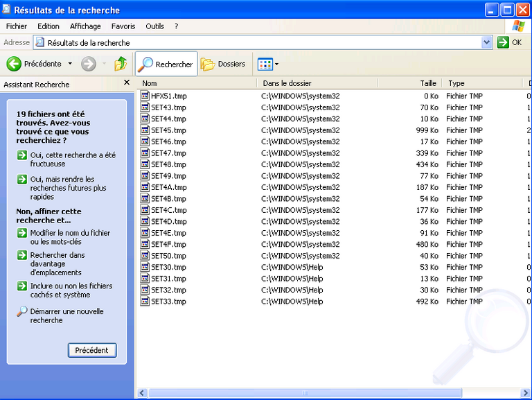Select the SET49.tmp file icon
The height and width of the screenshot is (400, 532).
[x=145, y=175]
